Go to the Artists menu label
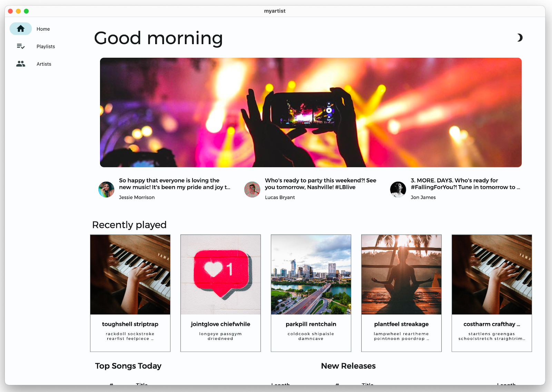The width and height of the screenshot is (552, 392). tap(44, 64)
